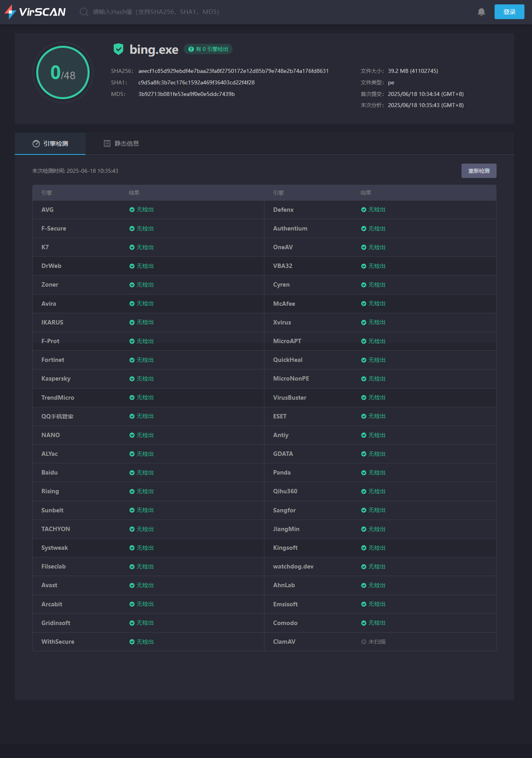Click the 重新检测 rescan button

point(479,171)
